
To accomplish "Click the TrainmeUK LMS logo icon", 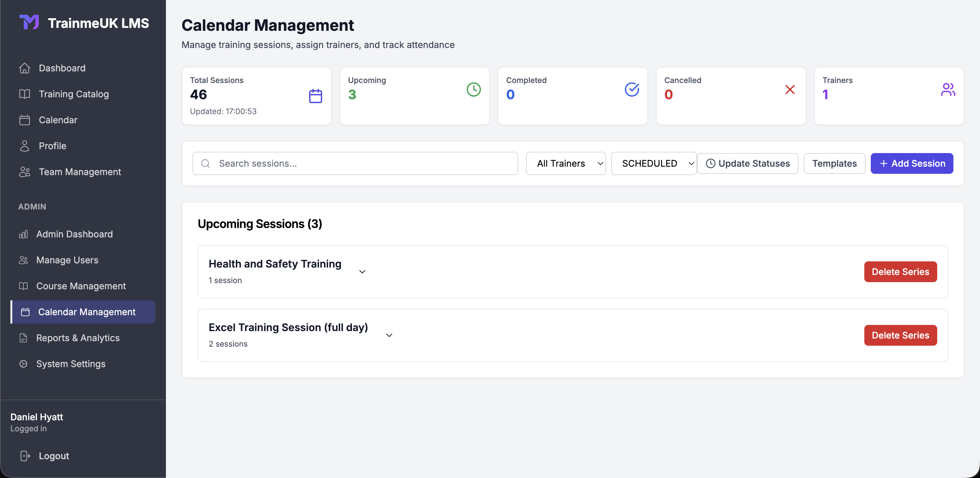I will coord(29,22).
